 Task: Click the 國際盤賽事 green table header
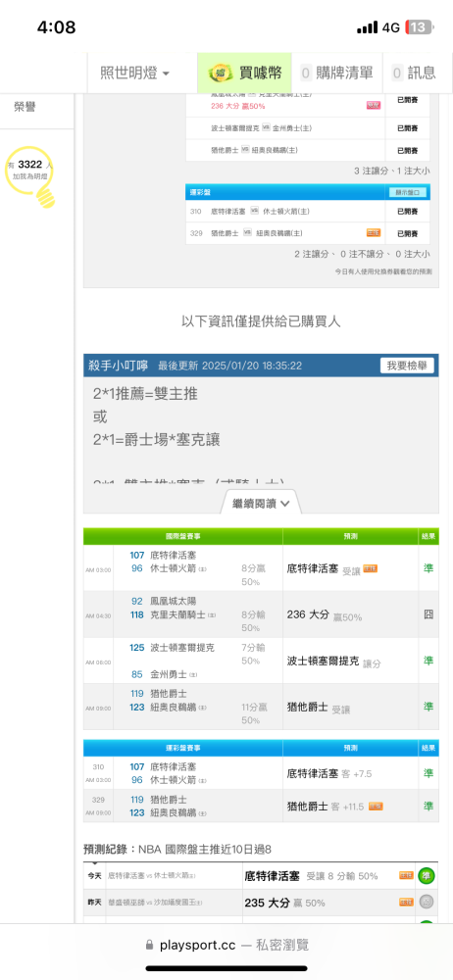tap(182, 536)
